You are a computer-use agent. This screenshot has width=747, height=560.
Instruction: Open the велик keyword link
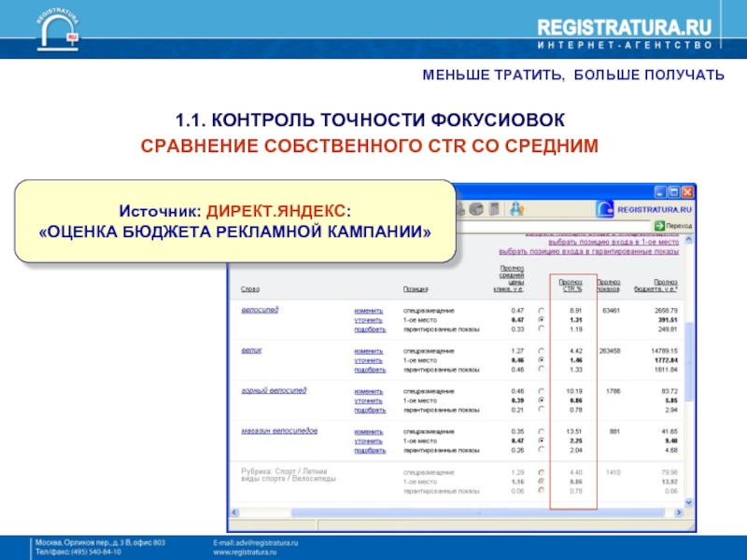pos(251,350)
